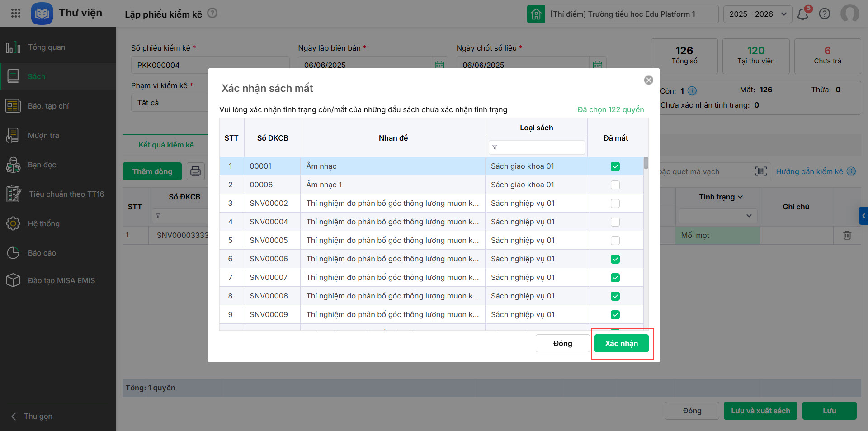Open Bạn đọc in sidebar
This screenshot has height=431, width=868.
click(x=58, y=165)
